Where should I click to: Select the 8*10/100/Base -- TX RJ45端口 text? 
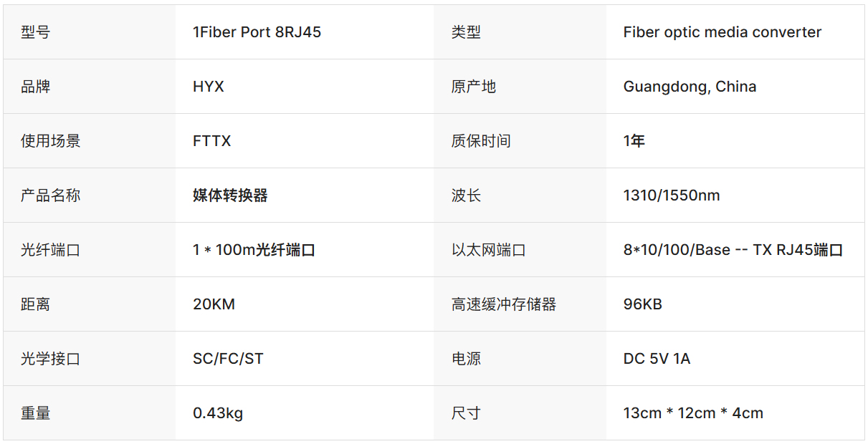(733, 250)
